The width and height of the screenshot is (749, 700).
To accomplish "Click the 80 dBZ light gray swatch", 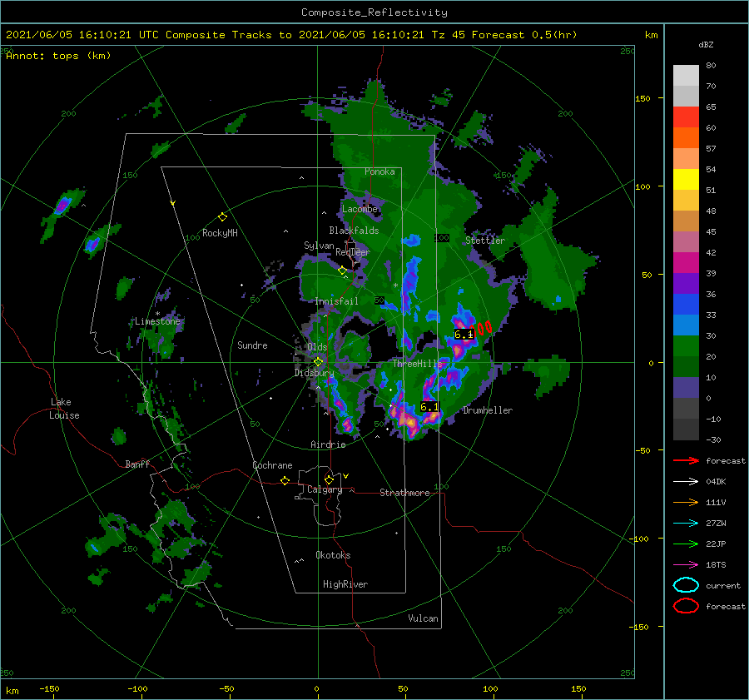I will point(686,75).
